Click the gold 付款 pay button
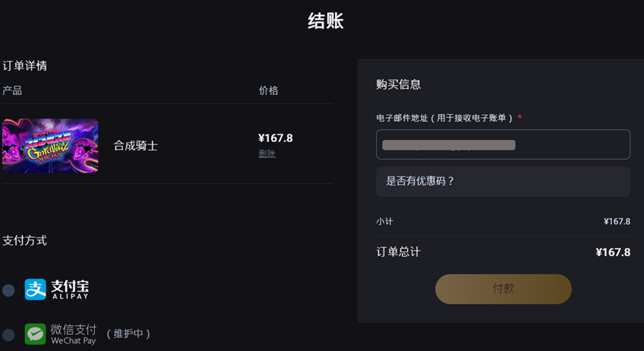The height and width of the screenshot is (351, 644). pyautogui.click(x=504, y=289)
